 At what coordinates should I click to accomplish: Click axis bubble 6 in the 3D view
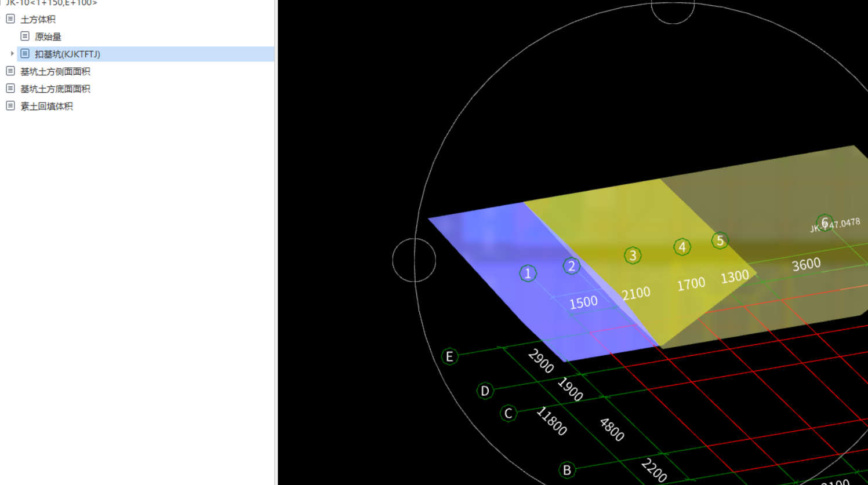[825, 223]
